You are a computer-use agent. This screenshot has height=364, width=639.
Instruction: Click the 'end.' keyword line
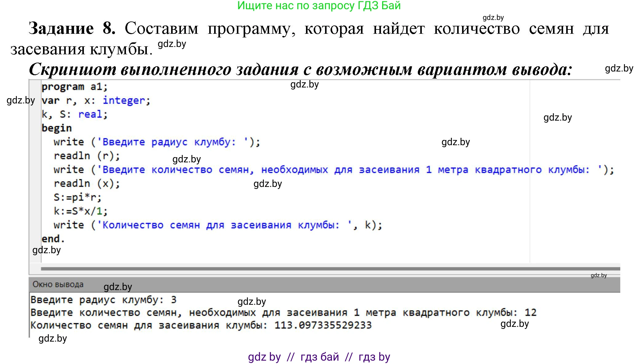(53, 239)
